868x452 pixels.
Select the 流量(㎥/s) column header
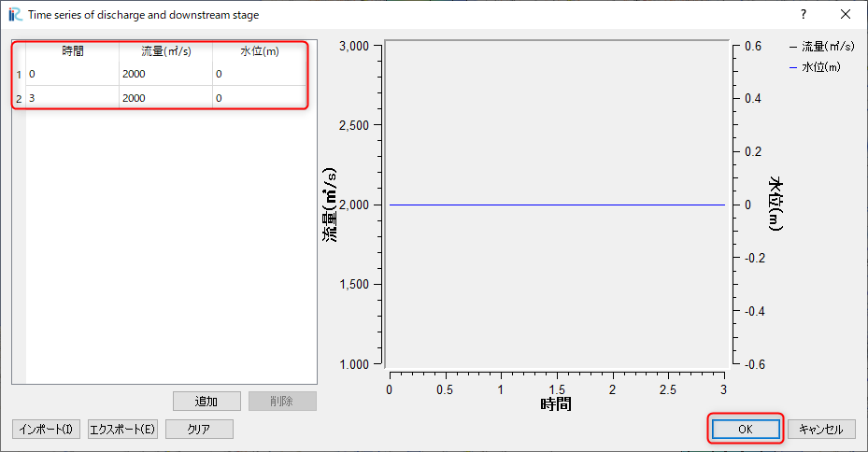pyautogui.click(x=166, y=51)
